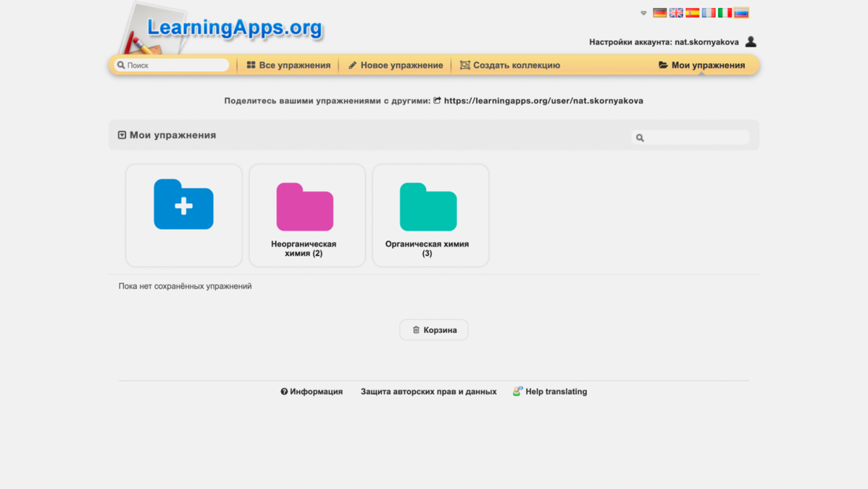Image resolution: width=868 pixels, height=489 pixels.
Task: Click the user profile silhouette icon
Action: tap(750, 42)
